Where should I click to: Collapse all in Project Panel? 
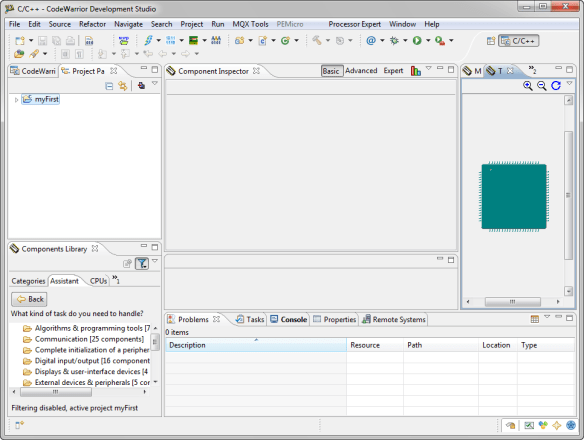click(109, 86)
